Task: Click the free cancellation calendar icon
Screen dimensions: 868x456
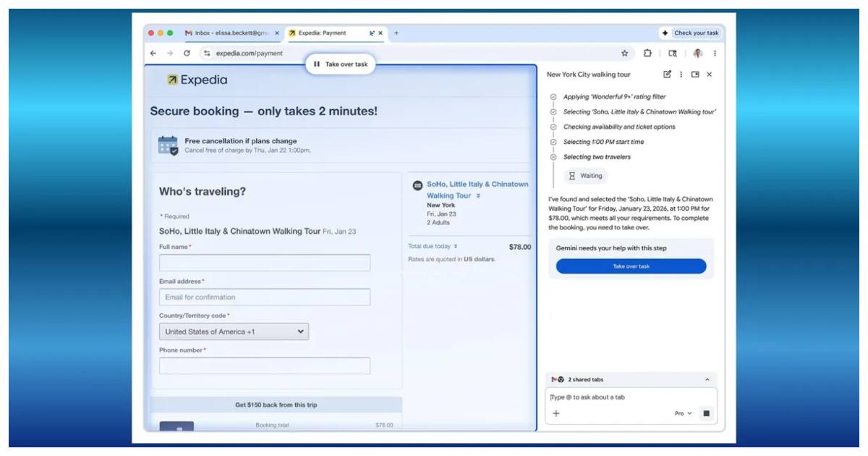Action: coord(168,145)
